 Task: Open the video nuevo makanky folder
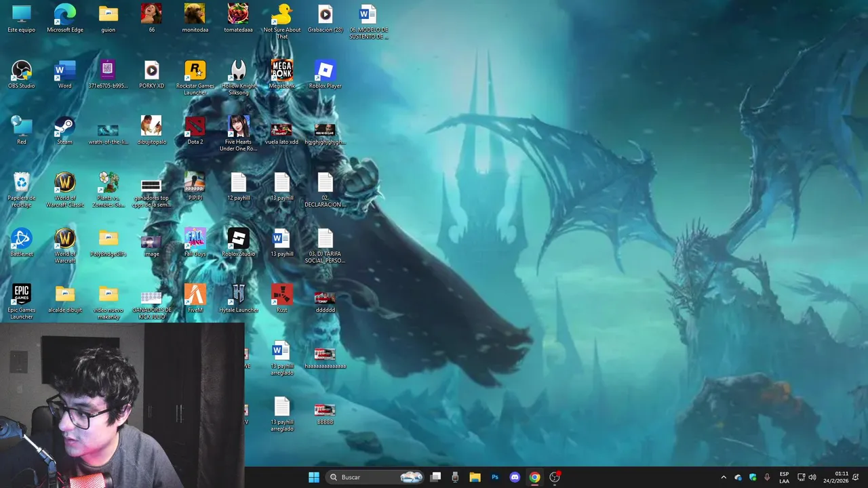click(x=108, y=302)
